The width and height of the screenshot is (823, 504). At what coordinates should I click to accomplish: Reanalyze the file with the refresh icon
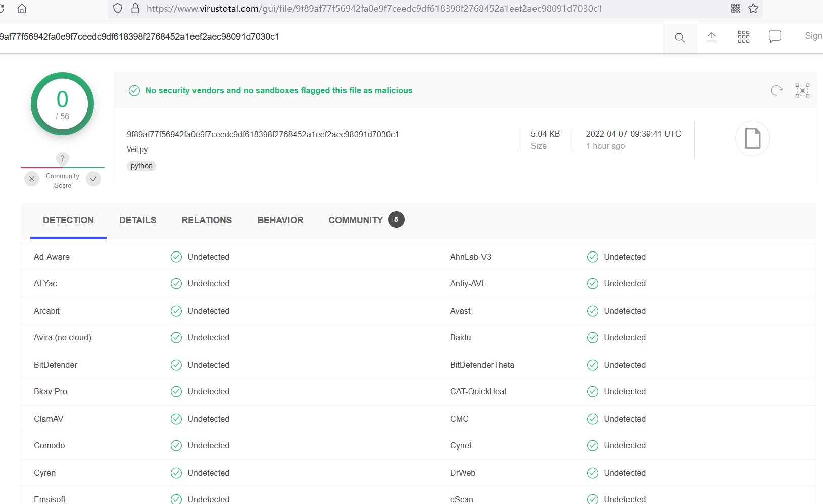777,90
